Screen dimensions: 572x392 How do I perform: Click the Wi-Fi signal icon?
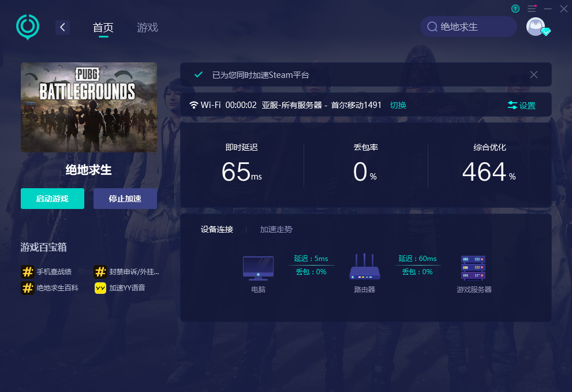[x=194, y=105]
